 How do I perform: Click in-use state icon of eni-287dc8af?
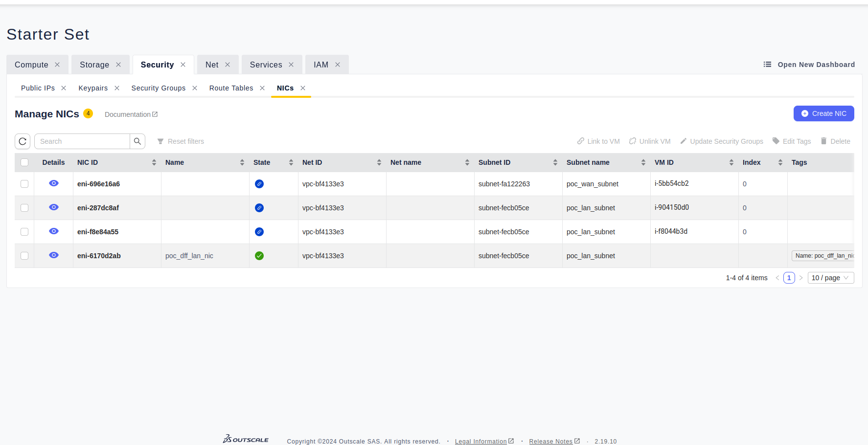(259, 208)
